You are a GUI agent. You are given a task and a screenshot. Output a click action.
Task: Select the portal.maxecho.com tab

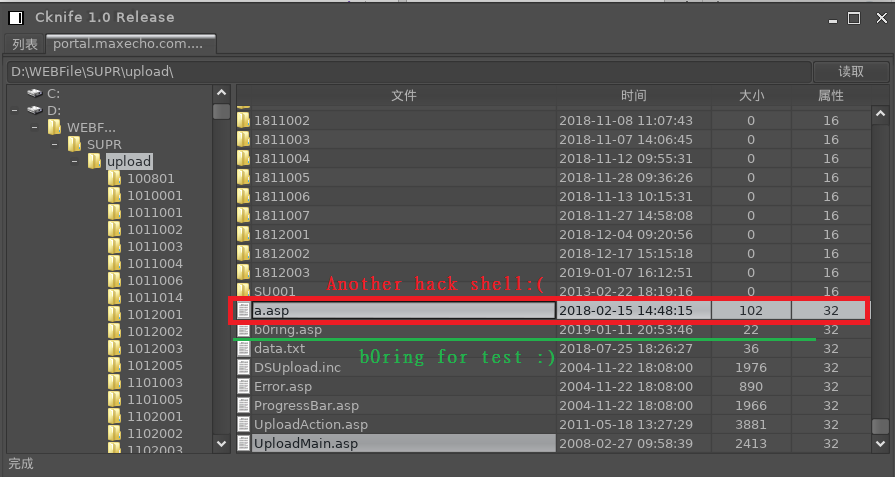click(131, 44)
